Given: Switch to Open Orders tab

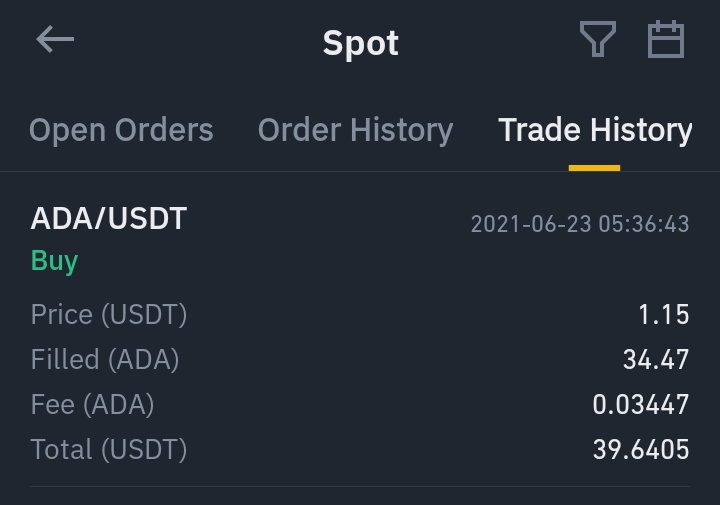Looking at the screenshot, I should (x=121, y=130).
